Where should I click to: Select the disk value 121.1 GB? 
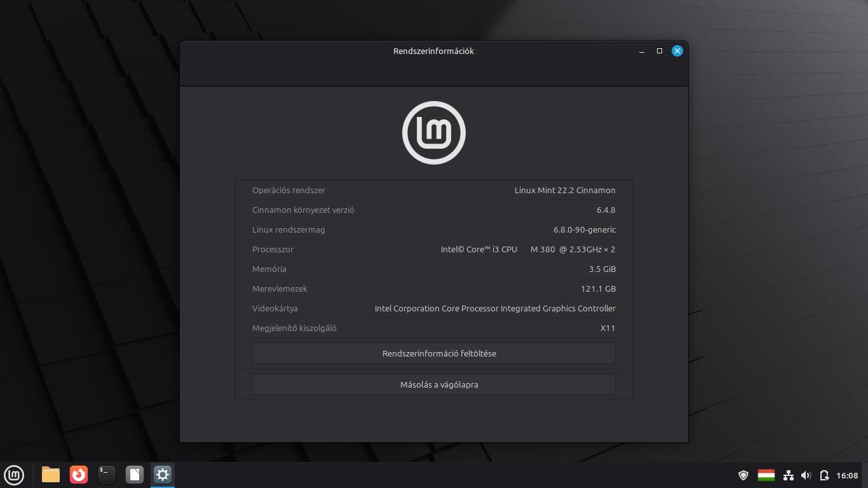599,288
